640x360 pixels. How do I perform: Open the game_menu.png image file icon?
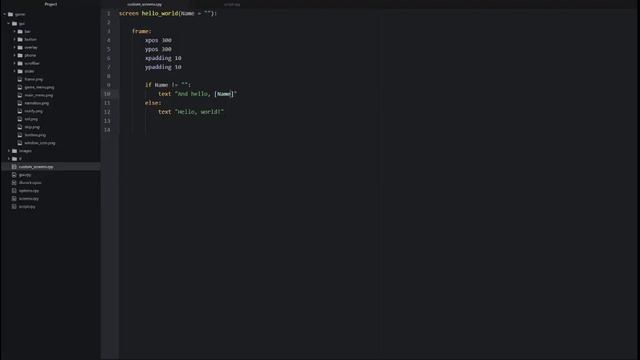[20, 87]
